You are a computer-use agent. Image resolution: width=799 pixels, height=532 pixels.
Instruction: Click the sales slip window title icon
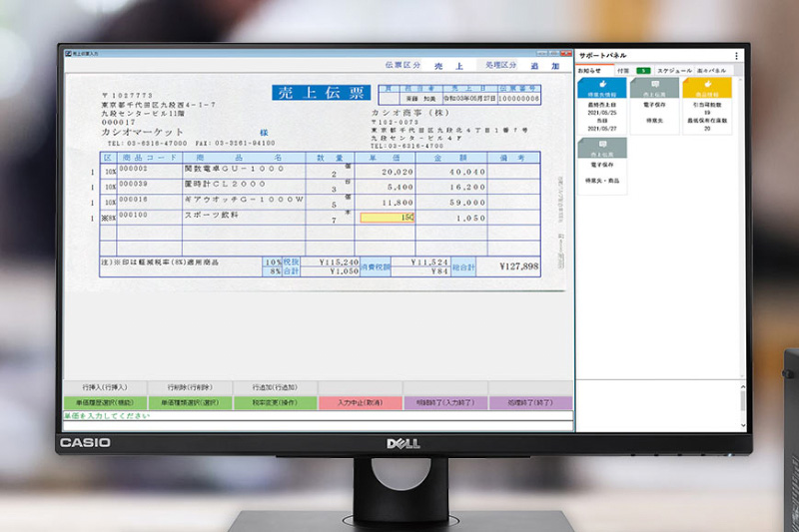pos(68,53)
